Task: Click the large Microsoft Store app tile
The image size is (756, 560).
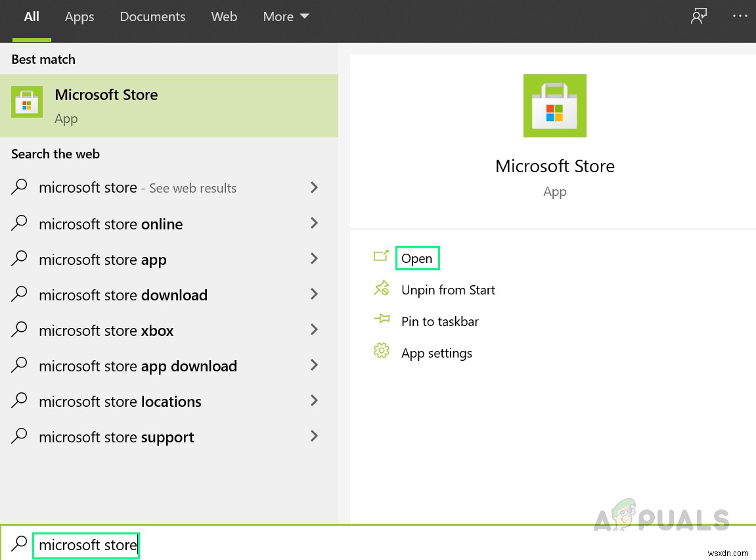Action: point(554,106)
